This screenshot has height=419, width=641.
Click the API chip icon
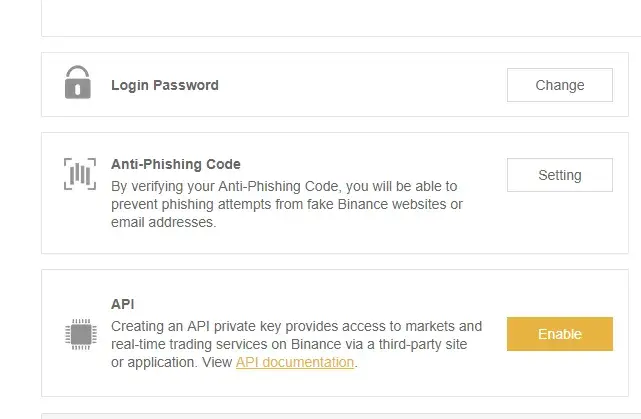click(x=77, y=333)
